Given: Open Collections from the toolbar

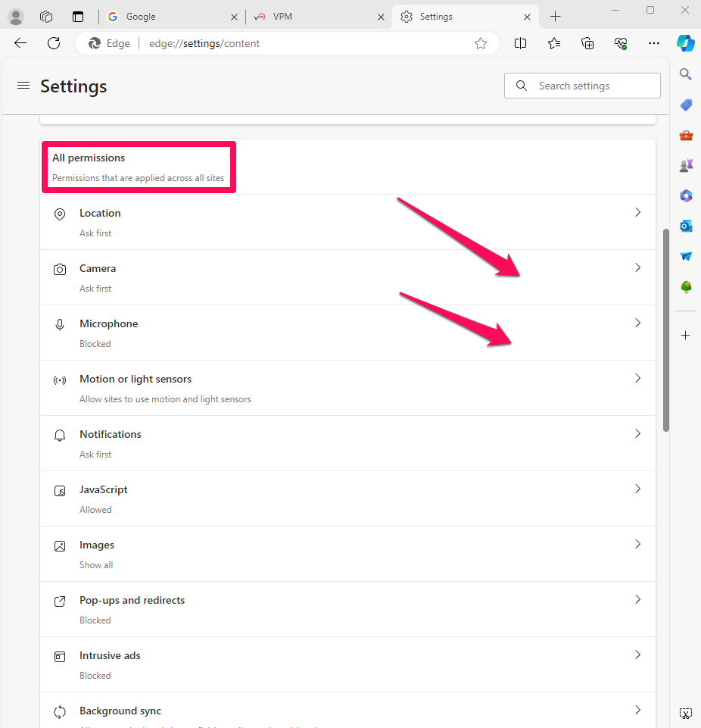Looking at the screenshot, I should pyautogui.click(x=587, y=43).
